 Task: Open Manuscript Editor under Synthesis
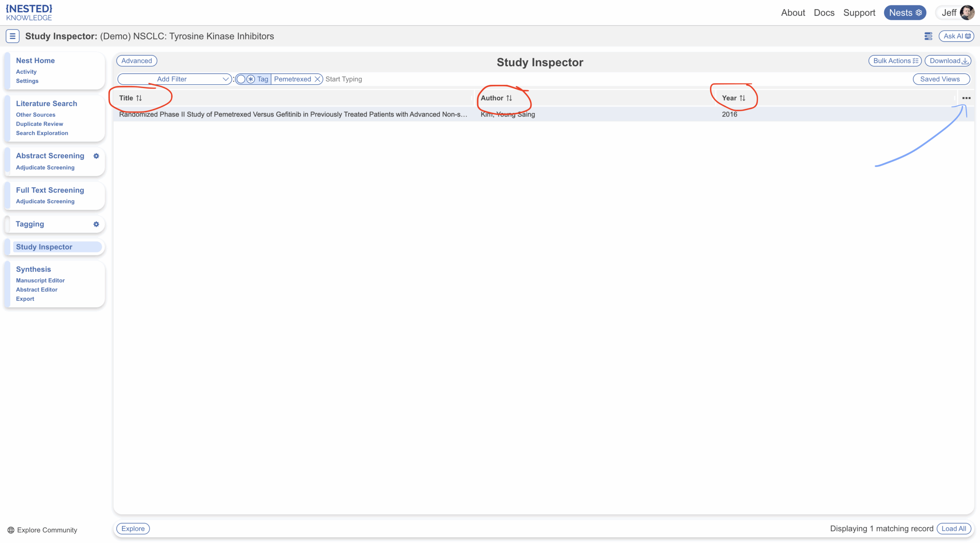[40, 280]
